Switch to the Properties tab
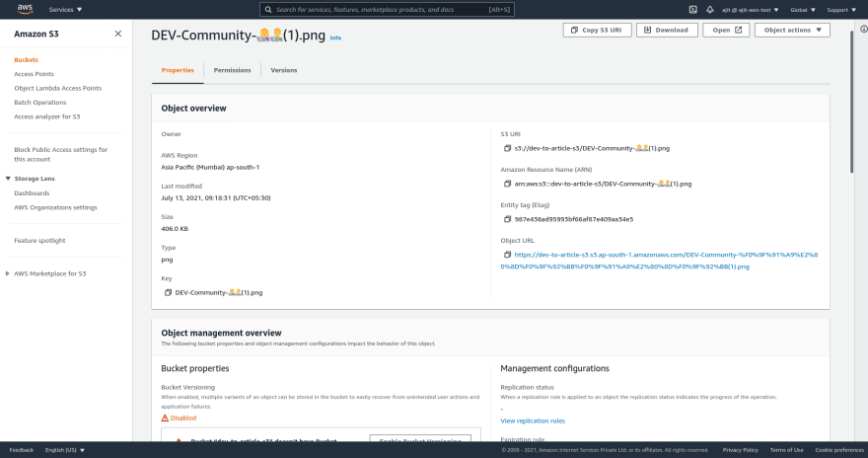This screenshot has height=458, width=868. click(178, 70)
